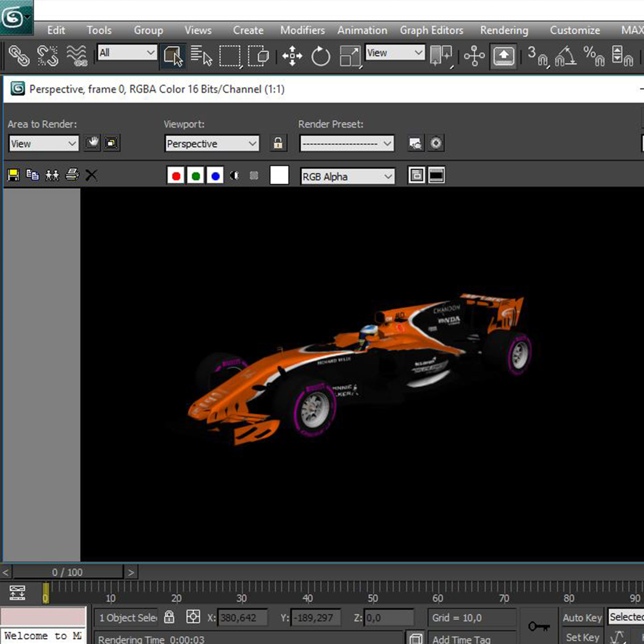Toggle Lock to Viewport padlock
644x644 pixels.
(x=278, y=143)
